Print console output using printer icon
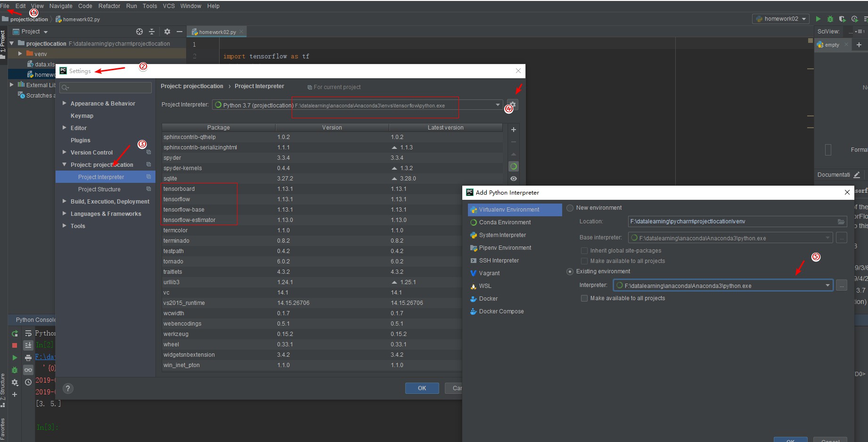This screenshot has width=868, height=442. click(x=28, y=358)
